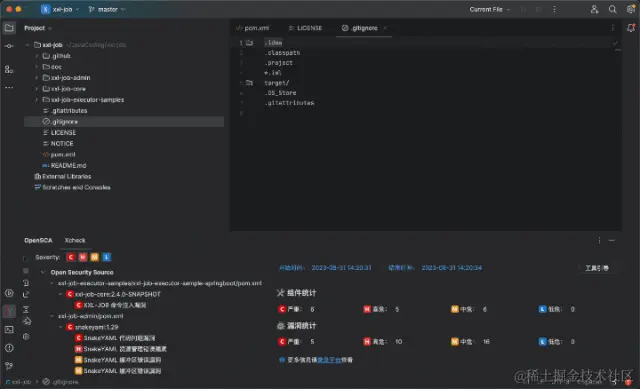This screenshot has height=389, width=640.
Task: Select XXL-JOB critical vulnerability row
Action: coord(111,305)
